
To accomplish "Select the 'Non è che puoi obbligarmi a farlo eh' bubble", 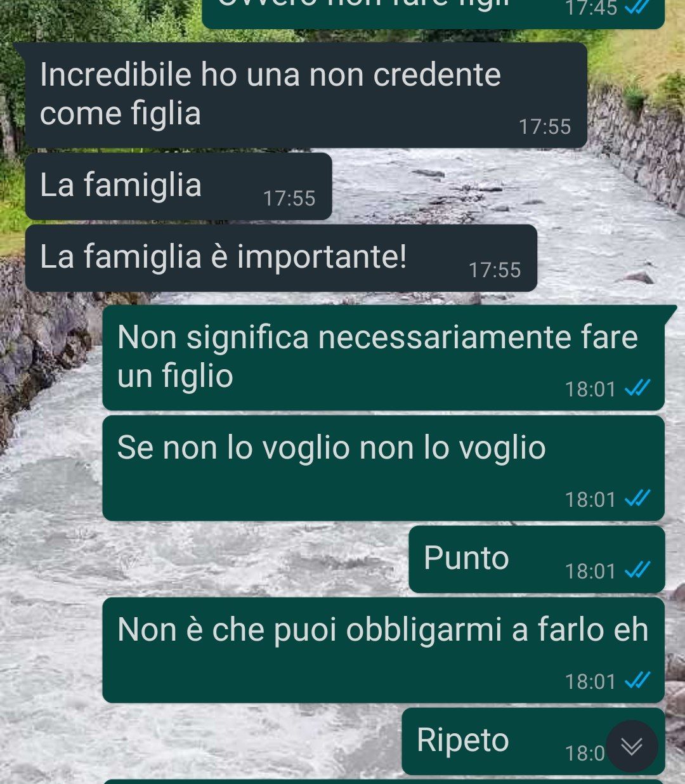I will coord(383,650).
